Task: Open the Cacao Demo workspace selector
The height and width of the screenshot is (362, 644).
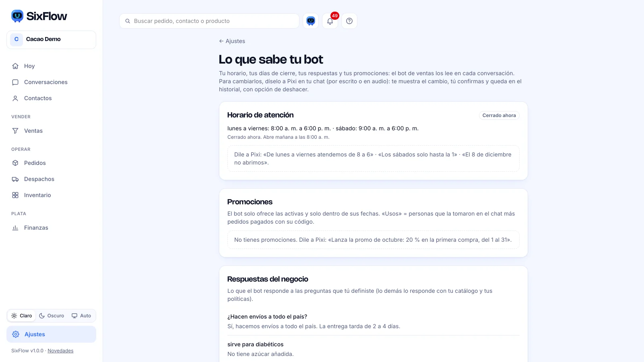Action: click(x=51, y=40)
